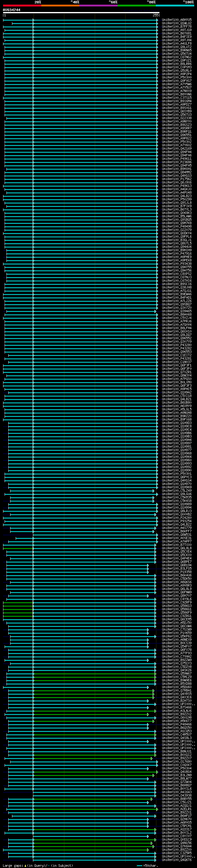Select UniRef100_A9TJH4 label
This screenshot has width=197, height=868.
[x=177, y=40]
